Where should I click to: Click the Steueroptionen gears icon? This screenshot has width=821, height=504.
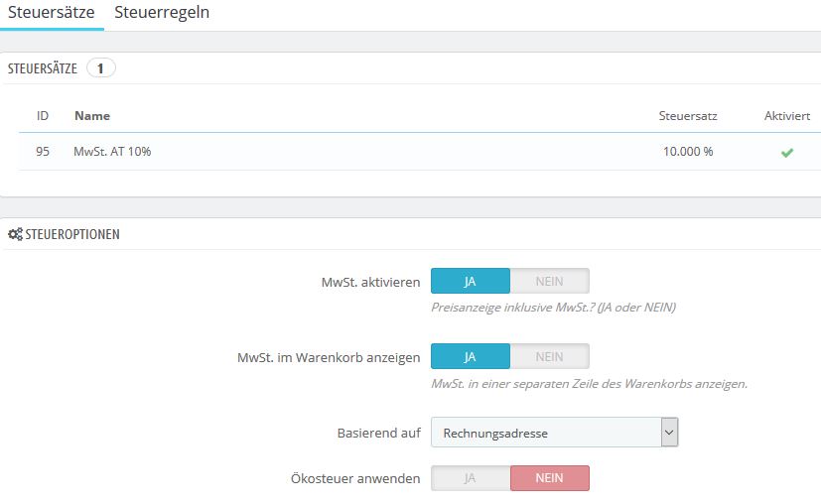tap(15, 235)
